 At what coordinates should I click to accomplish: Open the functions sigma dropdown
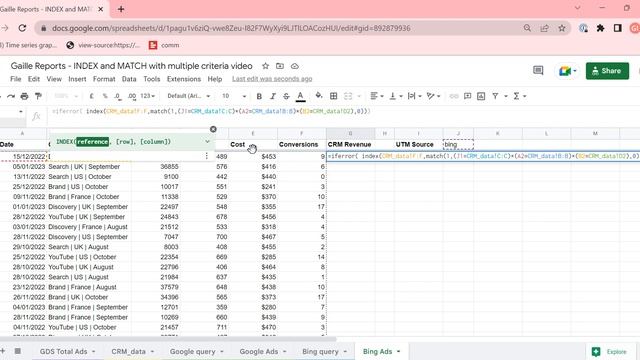click(520, 96)
